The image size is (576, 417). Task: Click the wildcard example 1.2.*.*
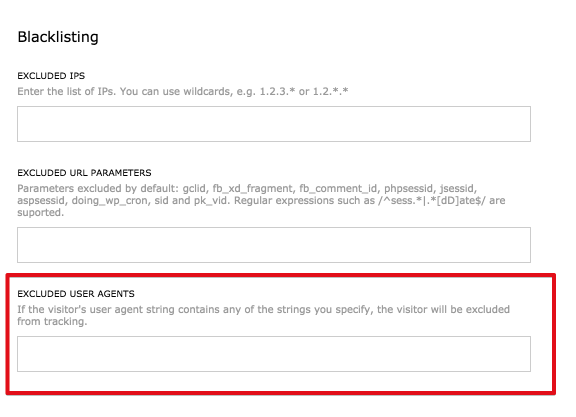pyautogui.click(x=330, y=91)
